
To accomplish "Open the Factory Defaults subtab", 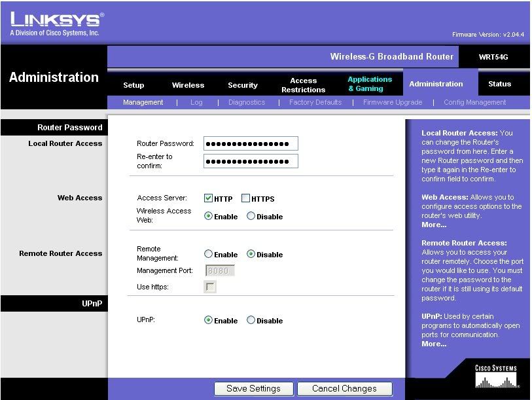I will pyautogui.click(x=315, y=102).
